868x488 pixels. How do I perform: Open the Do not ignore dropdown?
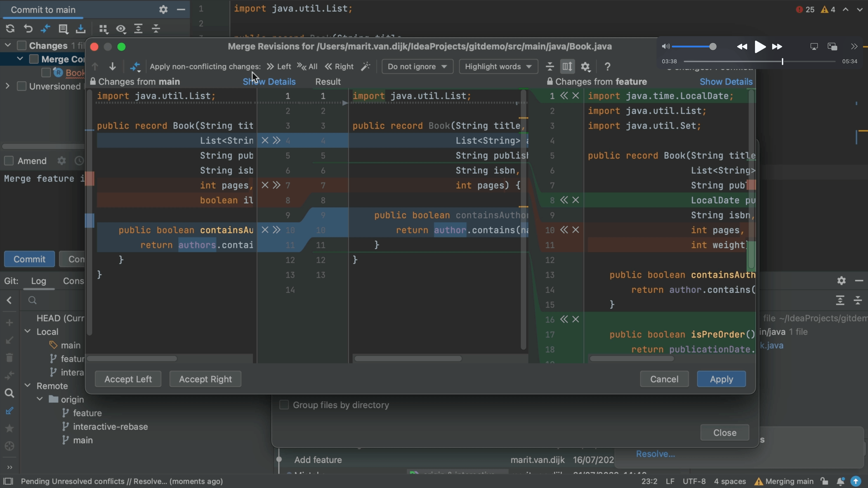click(x=417, y=66)
